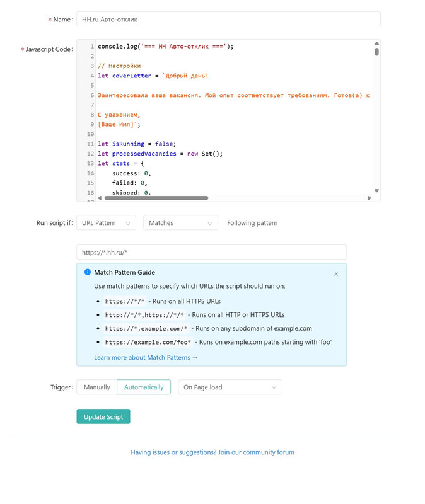Click inside the Javascript code editor
Viewport: 425px width, 504px height.
pyautogui.click(x=228, y=120)
